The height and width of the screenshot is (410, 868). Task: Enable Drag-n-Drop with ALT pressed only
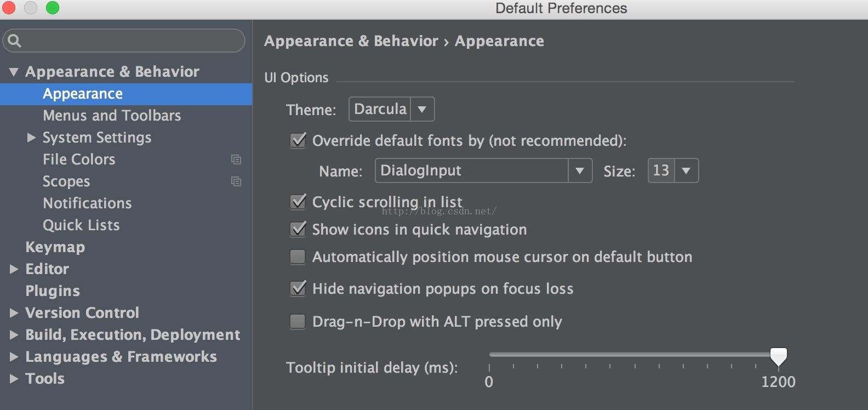tap(298, 321)
